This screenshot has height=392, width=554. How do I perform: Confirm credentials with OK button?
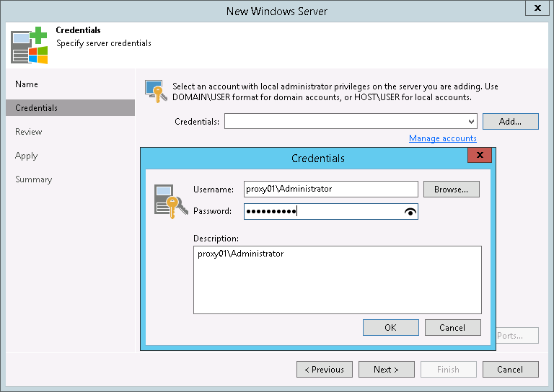click(x=391, y=328)
